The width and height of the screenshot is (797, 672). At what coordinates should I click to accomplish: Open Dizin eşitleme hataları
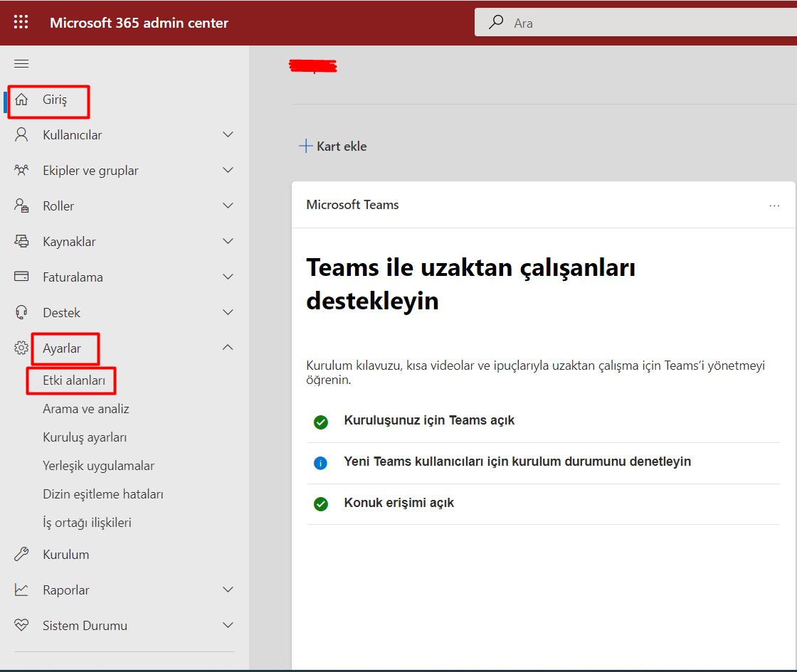(x=103, y=494)
